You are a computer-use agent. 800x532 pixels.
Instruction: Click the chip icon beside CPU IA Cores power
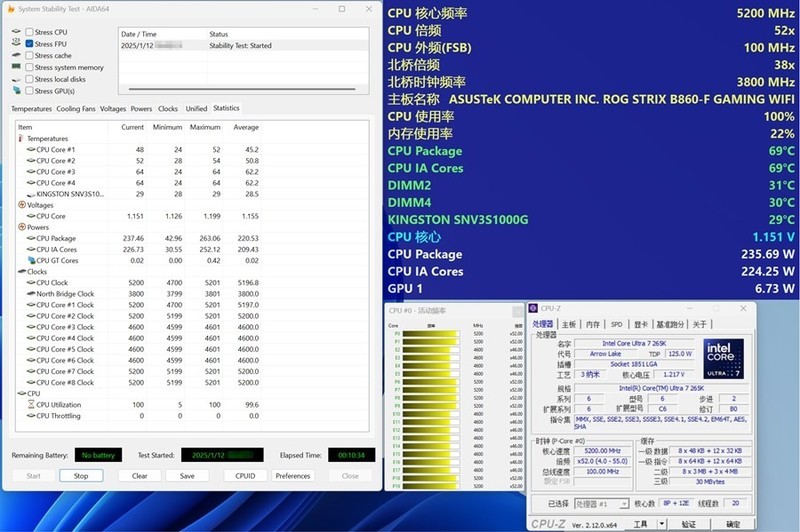pyautogui.click(x=31, y=249)
